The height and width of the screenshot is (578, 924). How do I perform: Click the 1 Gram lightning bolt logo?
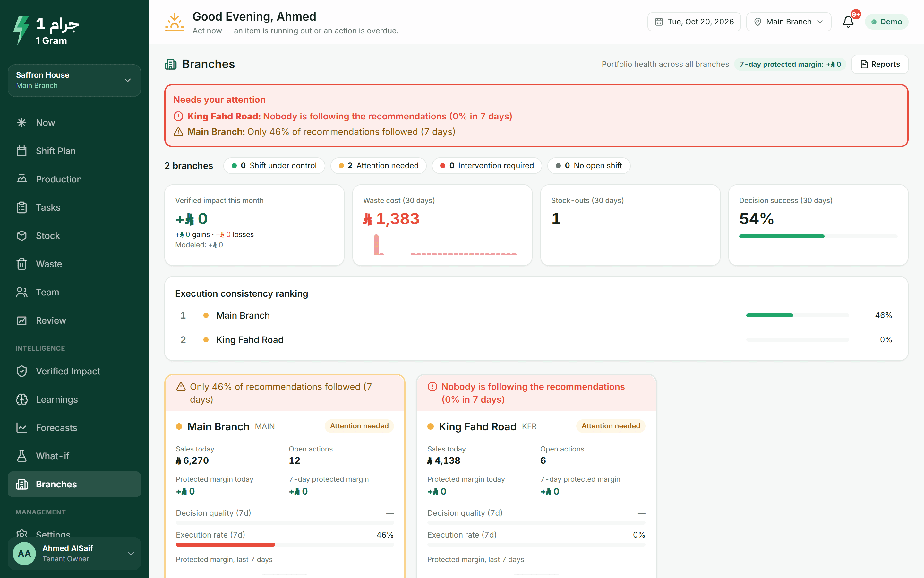point(21,30)
